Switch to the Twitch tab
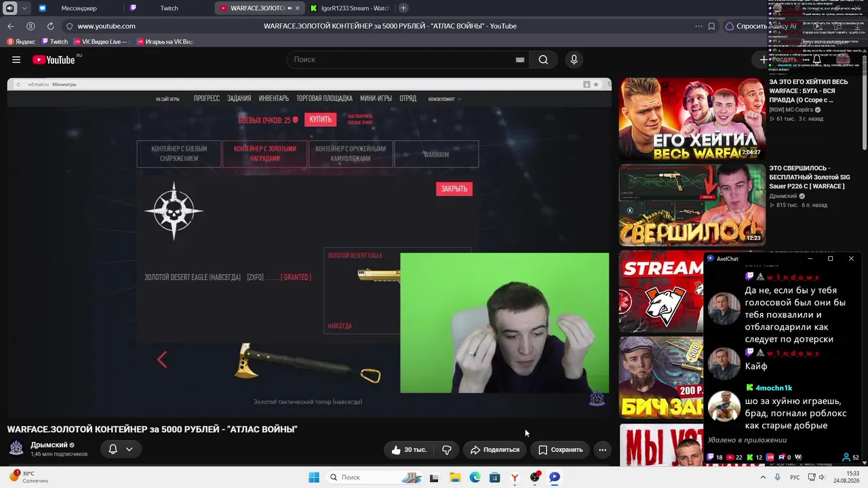This screenshot has height=488, width=868. tap(170, 8)
